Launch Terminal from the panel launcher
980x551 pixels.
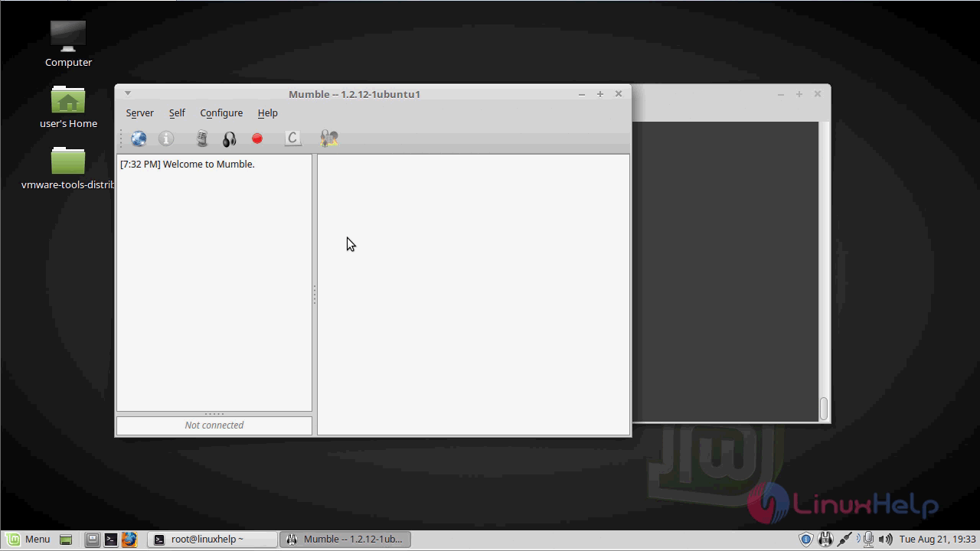(111, 540)
